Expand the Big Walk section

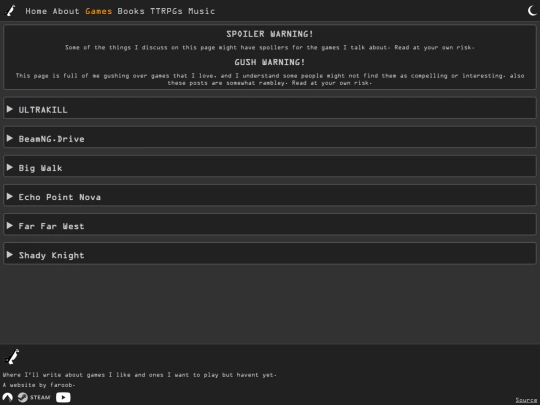270,167
